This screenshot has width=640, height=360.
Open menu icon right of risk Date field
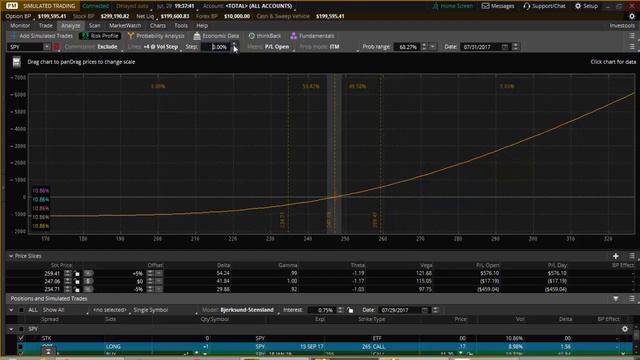[x=632, y=47]
